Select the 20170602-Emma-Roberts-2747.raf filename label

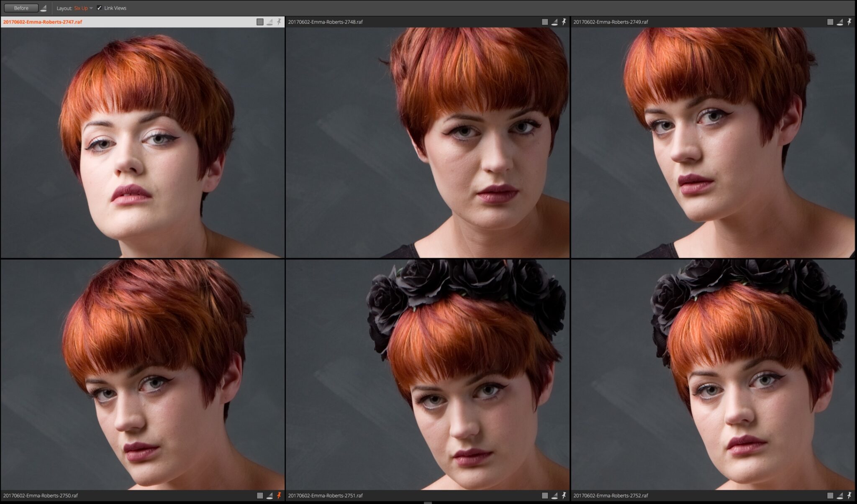tap(42, 22)
